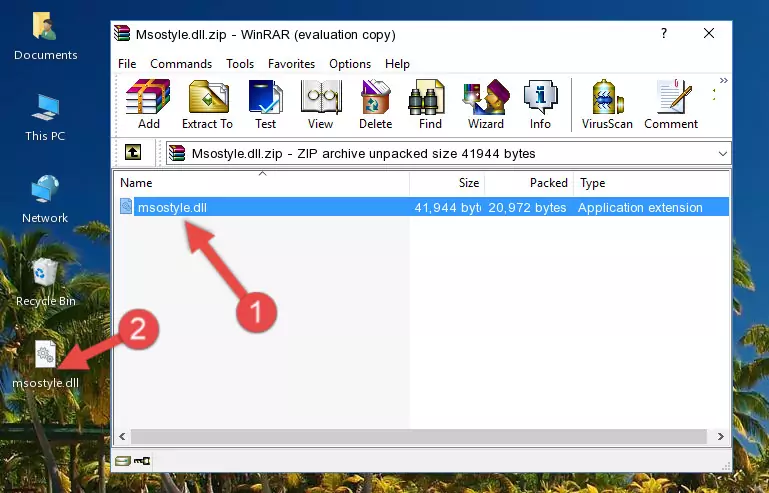Click the key password icon in status bar
The width and height of the screenshot is (769, 493).
click(x=142, y=461)
